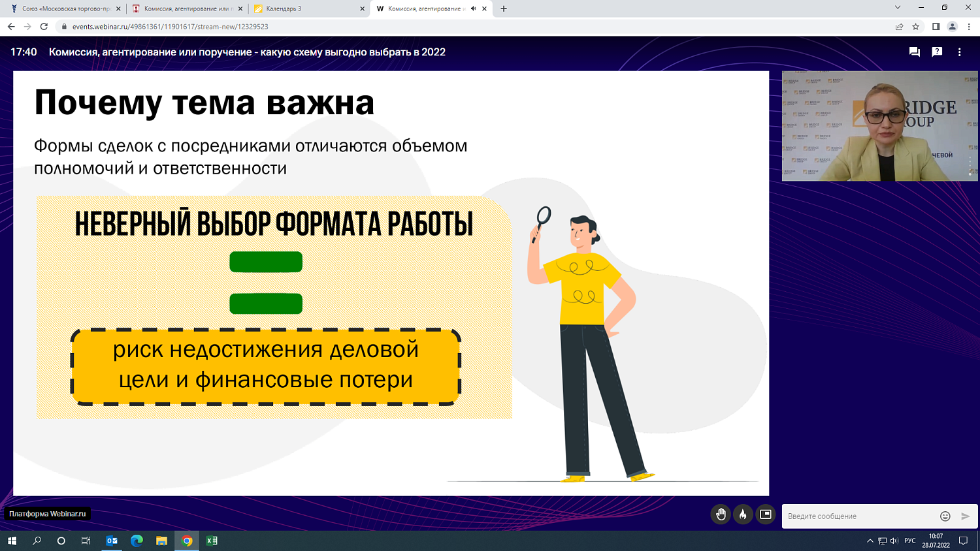980x551 pixels.
Task: View site security lock info
Action: click(64, 27)
